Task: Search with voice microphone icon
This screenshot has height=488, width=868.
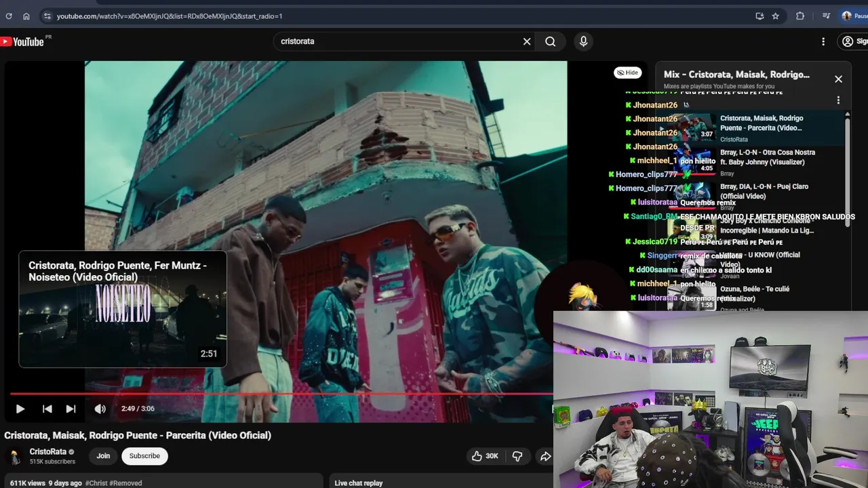Action: (x=583, y=41)
